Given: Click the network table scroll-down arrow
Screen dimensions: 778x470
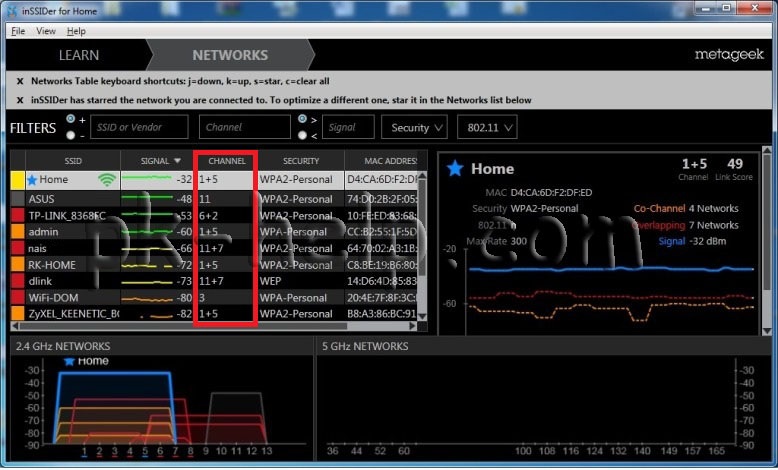Looking at the screenshot, I should pos(422,316).
